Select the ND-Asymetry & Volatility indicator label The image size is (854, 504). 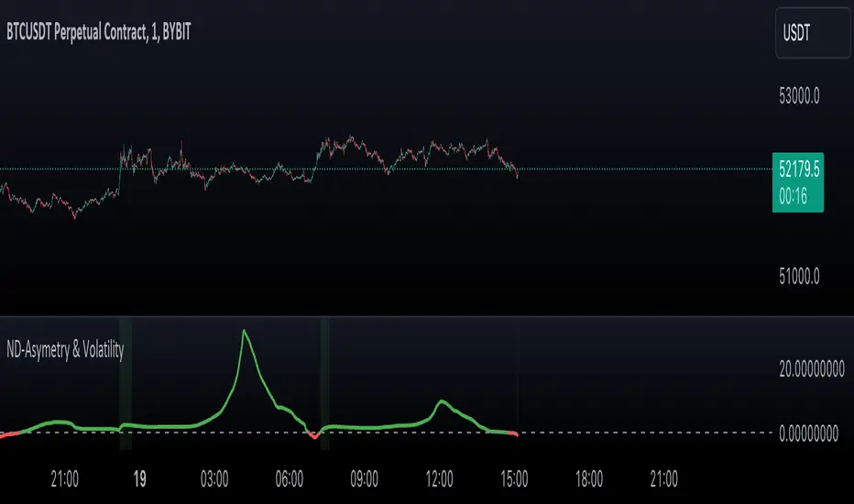pos(65,349)
